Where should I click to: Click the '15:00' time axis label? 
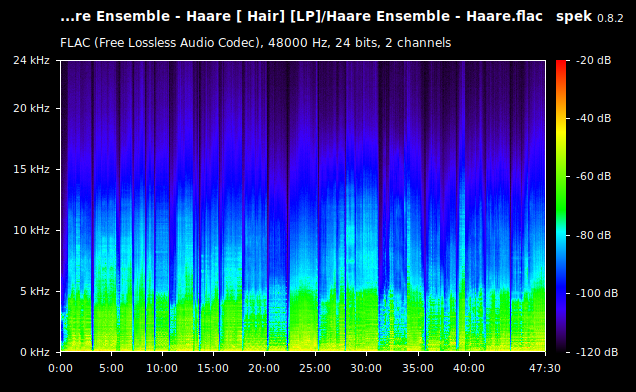click(x=213, y=368)
